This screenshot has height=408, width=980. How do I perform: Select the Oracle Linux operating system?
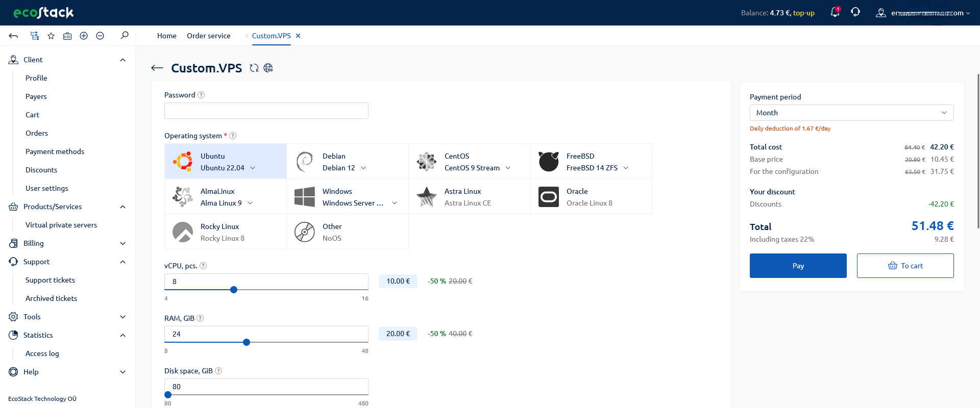[x=592, y=196]
